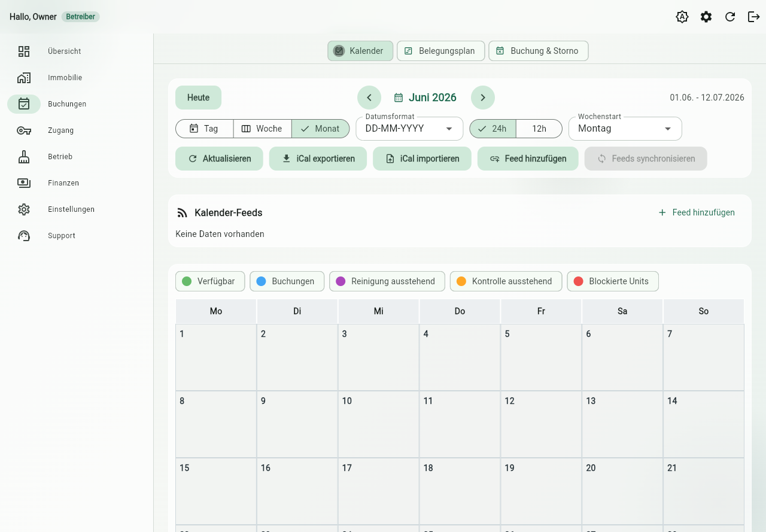Toggle Verfügbar legend filter
766x532 pixels.
[210, 281]
